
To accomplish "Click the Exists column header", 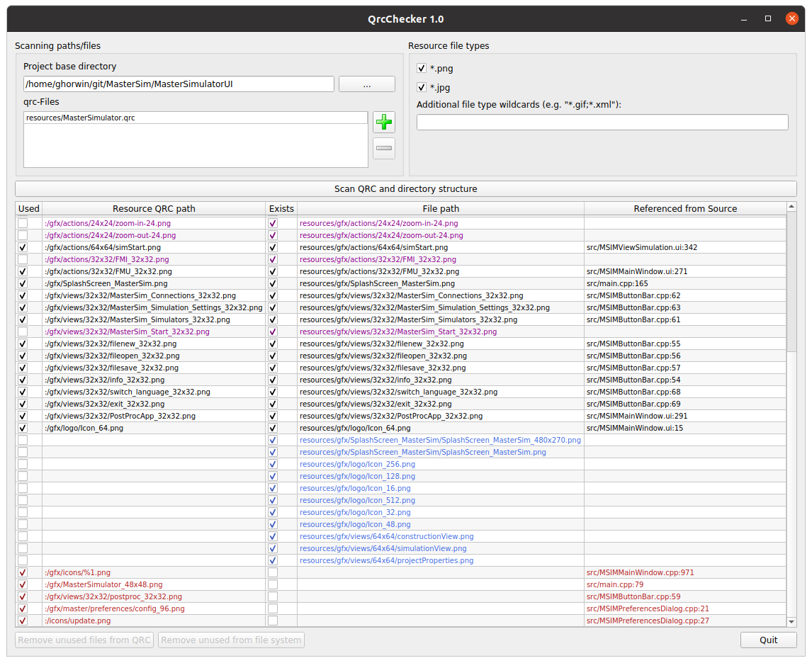I will (281, 208).
